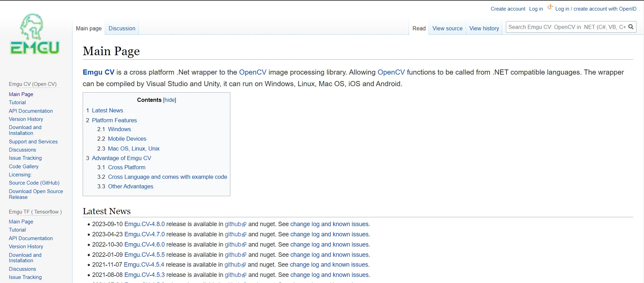Open Source Code (GitHub) sidebar link
644x283 pixels.
34,183
